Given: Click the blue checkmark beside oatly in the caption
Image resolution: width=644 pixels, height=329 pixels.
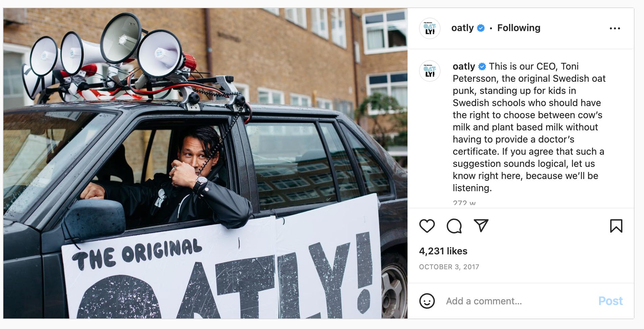Looking at the screenshot, I should point(482,67).
